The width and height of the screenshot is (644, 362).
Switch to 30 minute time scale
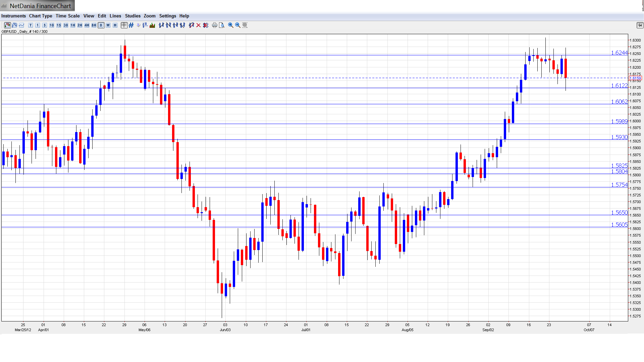click(66, 25)
